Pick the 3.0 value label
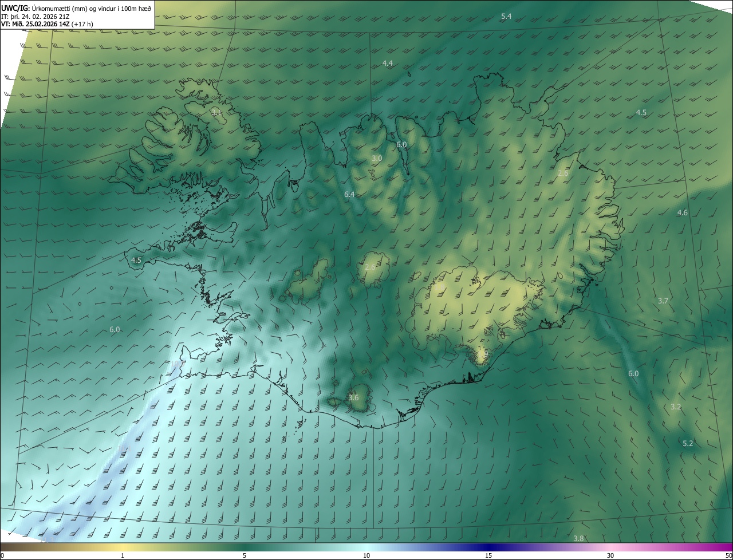The height and width of the screenshot is (560, 733). [x=377, y=158]
